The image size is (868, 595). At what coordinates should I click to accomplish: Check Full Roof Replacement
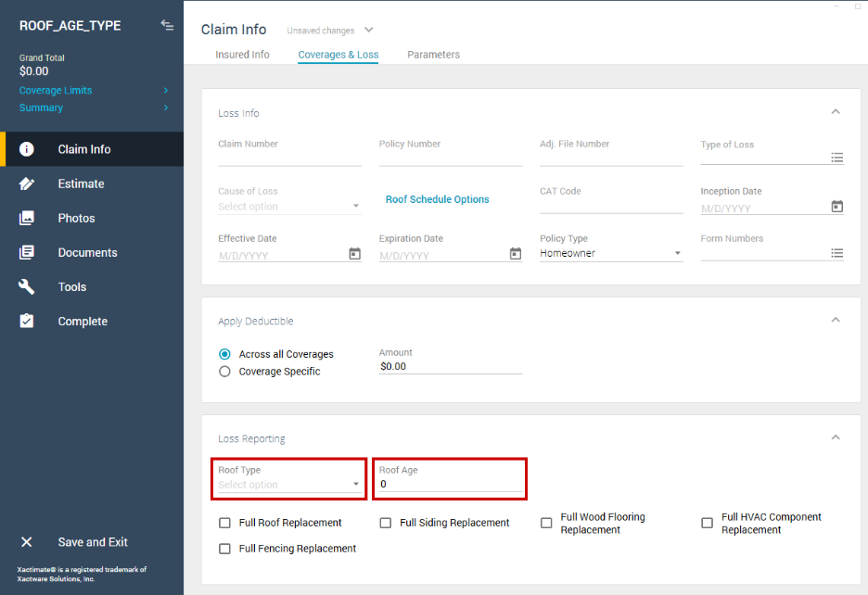[224, 523]
